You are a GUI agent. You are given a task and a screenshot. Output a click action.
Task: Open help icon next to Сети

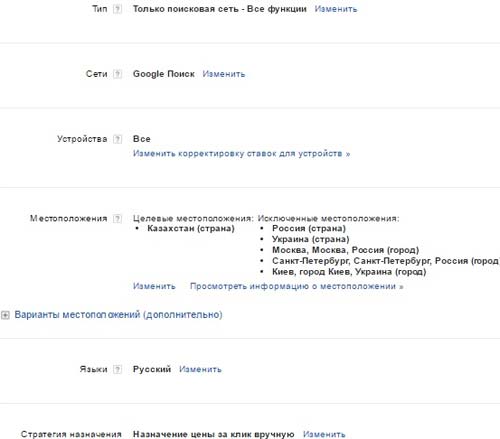tap(117, 74)
